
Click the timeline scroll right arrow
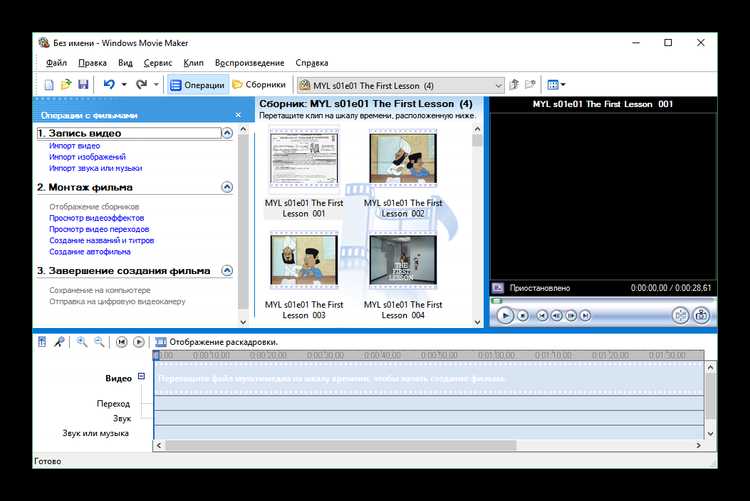698,445
